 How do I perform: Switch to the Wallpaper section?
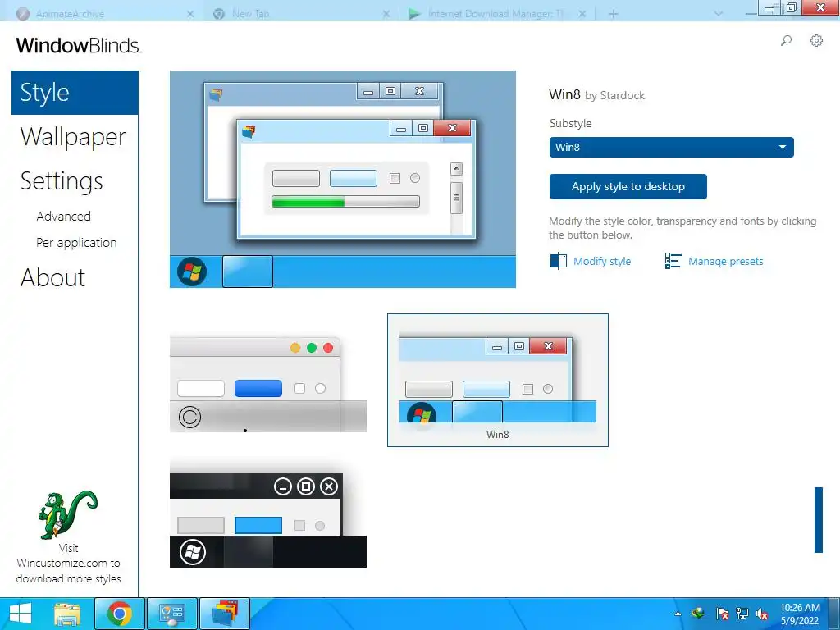pyautogui.click(x=73, y=137)
